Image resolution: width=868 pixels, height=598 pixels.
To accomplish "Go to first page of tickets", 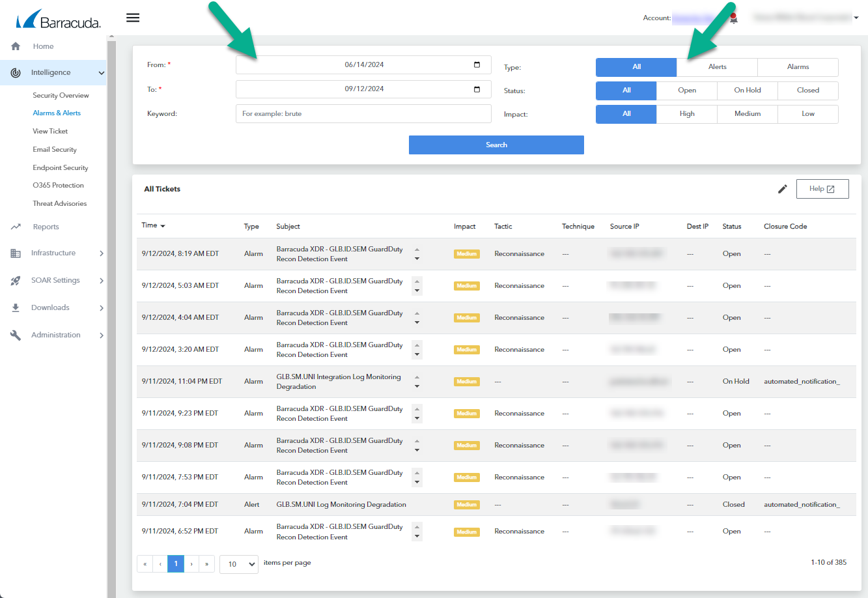I will pos(145,564).
